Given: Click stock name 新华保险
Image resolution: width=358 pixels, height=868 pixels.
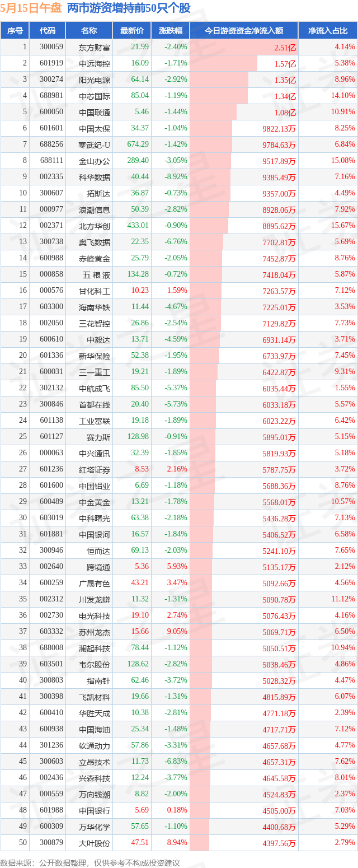Looking at the screenshot, I should click(x=95, y=356).
